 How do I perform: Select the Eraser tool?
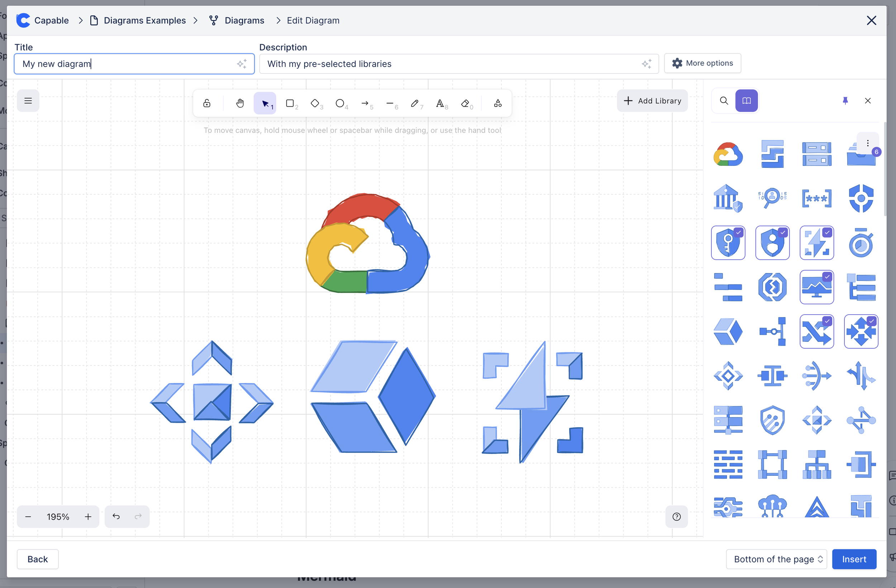pyautogui.click(x=465, y=103)
